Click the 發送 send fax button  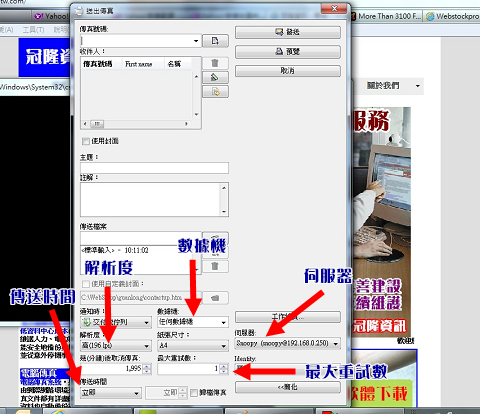click(288, 32)
